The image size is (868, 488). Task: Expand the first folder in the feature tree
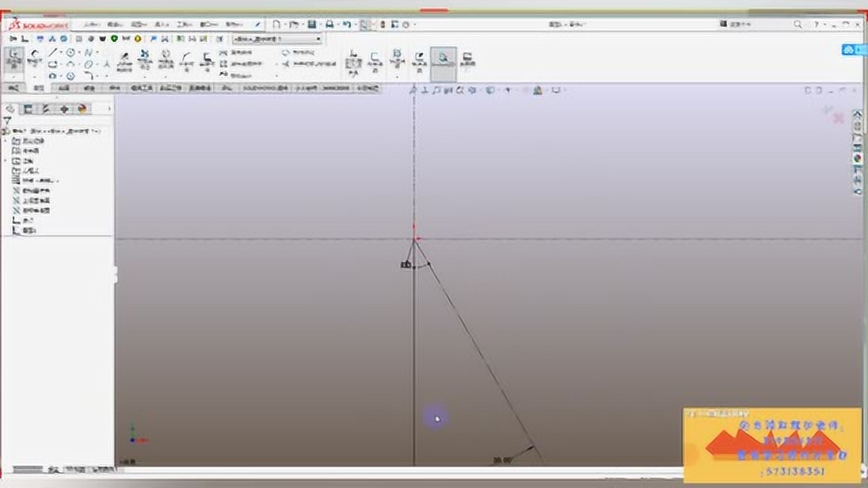click(x=7, y=141)
